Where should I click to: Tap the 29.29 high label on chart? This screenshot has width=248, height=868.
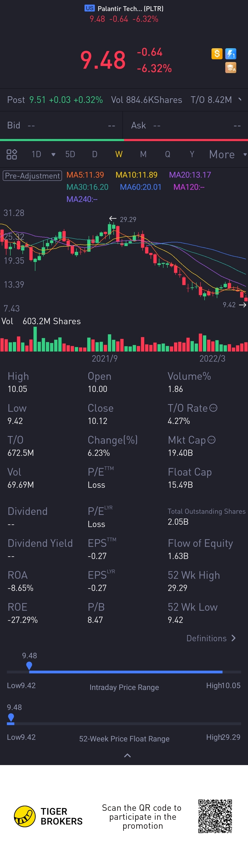click(128, 219)
